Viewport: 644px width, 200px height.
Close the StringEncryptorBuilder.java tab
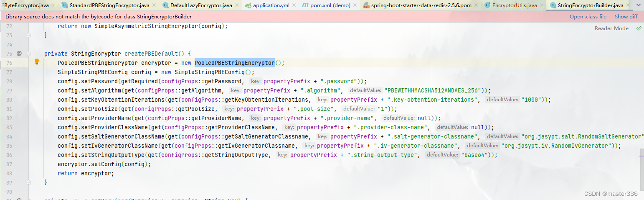[629, 5]
